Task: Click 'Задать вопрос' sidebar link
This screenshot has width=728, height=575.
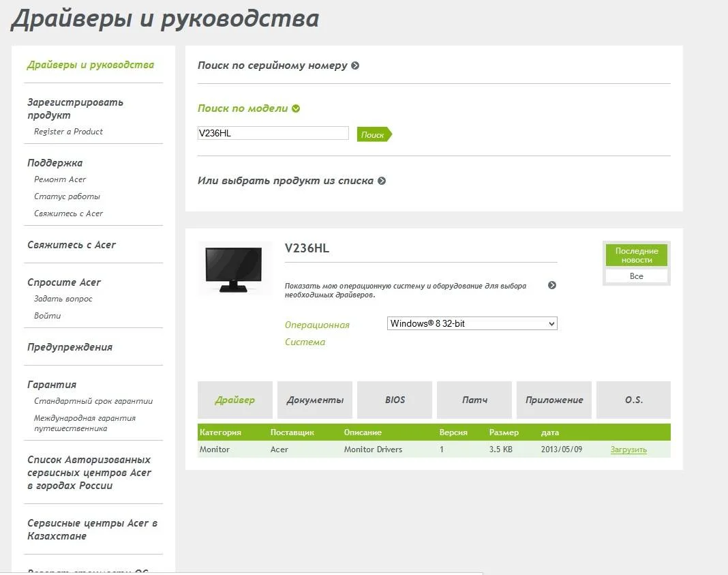Action: pyautogui.click(x=63, y=299)
